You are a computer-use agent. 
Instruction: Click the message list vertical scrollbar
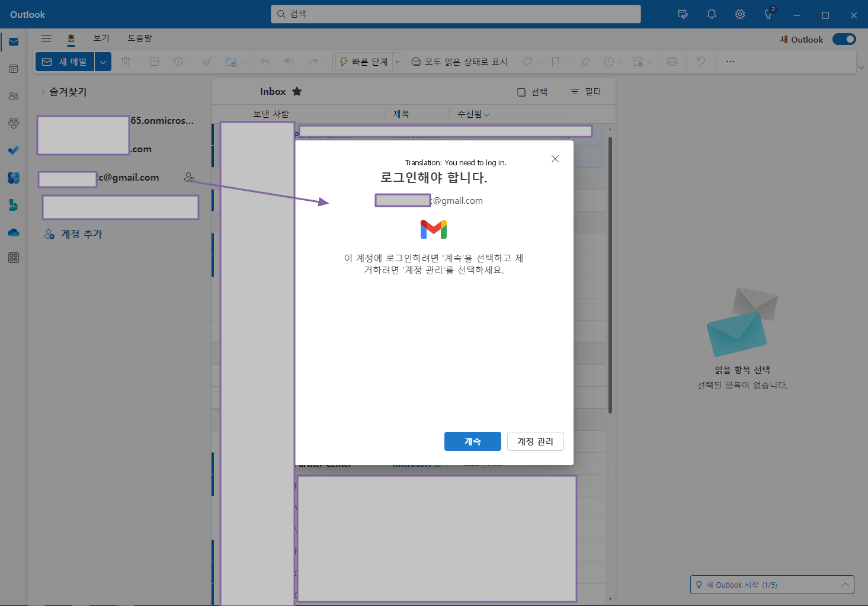(610, 275)
